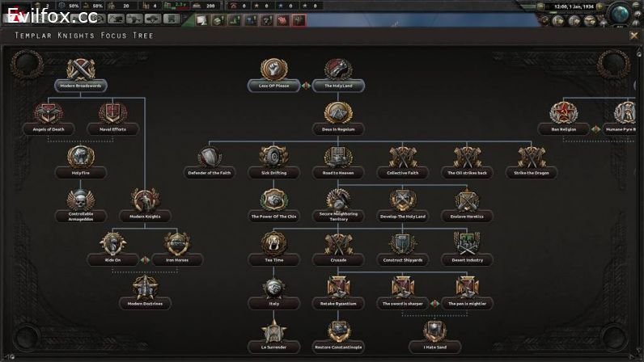Select the Iron Horses focus label
Screen dimensions: 644x362
176,260
